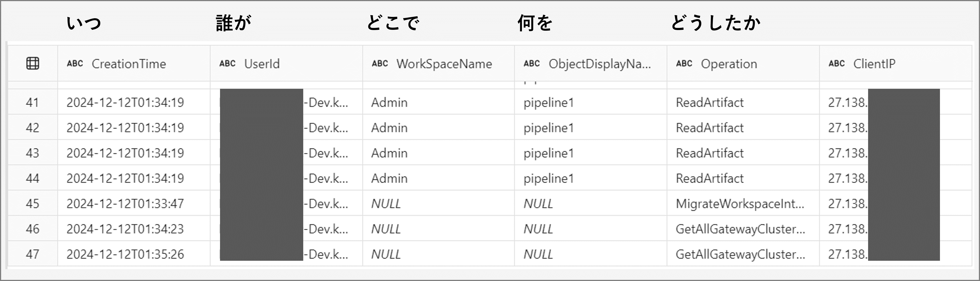Screen dimensions: 980x281
Task: Click the NULL value under WorkSpaceName in row 46
Action: [386, 229]
